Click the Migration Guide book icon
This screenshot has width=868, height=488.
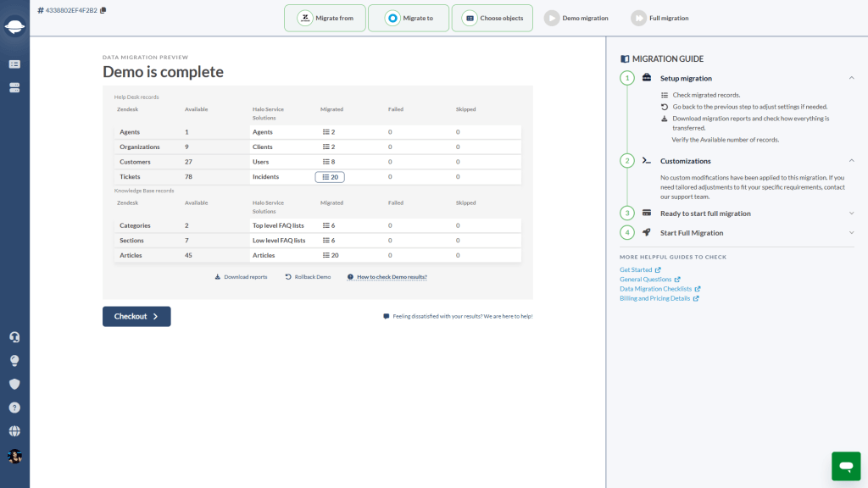625,58
